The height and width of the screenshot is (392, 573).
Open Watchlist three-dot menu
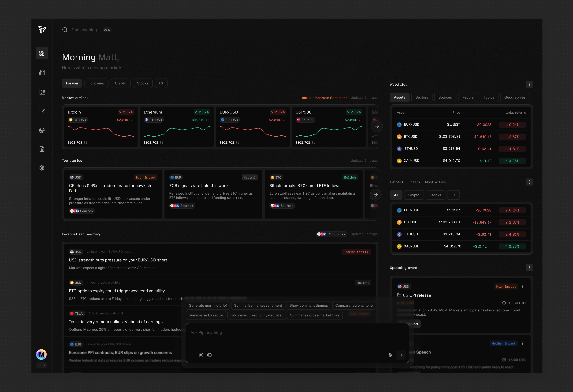529,84
